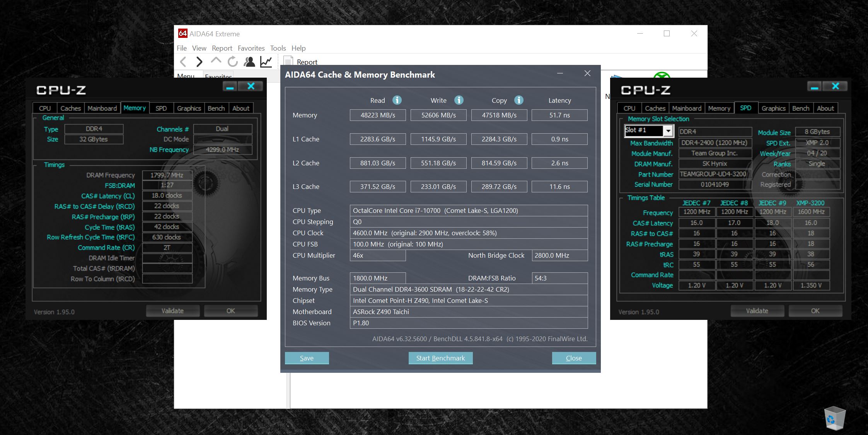
Task: Click the Read info icon
Action: [397, 100]
